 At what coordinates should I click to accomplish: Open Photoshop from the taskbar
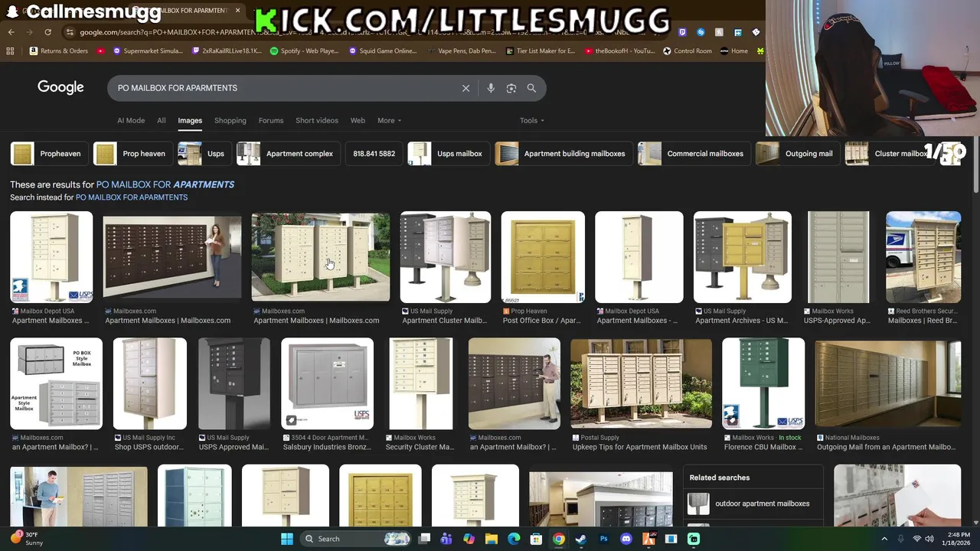(603, 539)
